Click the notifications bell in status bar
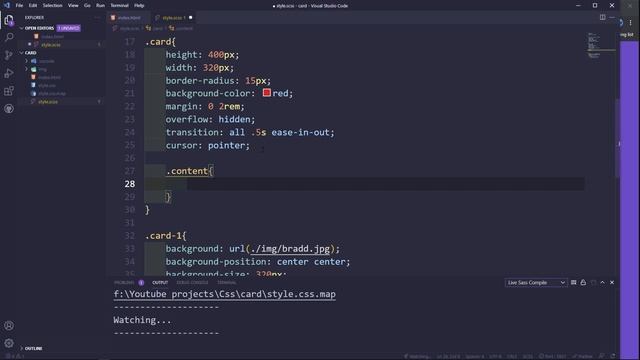Image resolution: width=640 pixels, height=360 pixels. tap(613, 356)
